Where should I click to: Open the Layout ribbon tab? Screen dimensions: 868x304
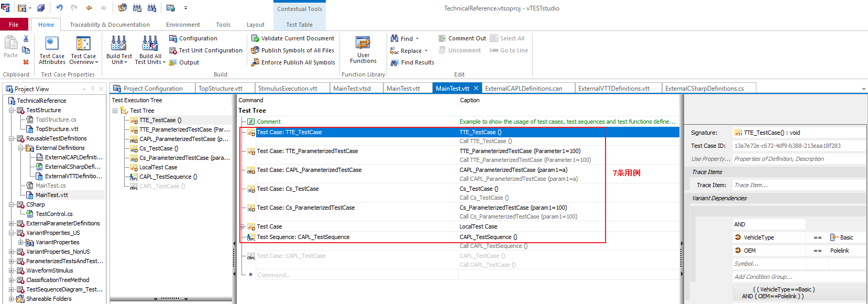256,25
